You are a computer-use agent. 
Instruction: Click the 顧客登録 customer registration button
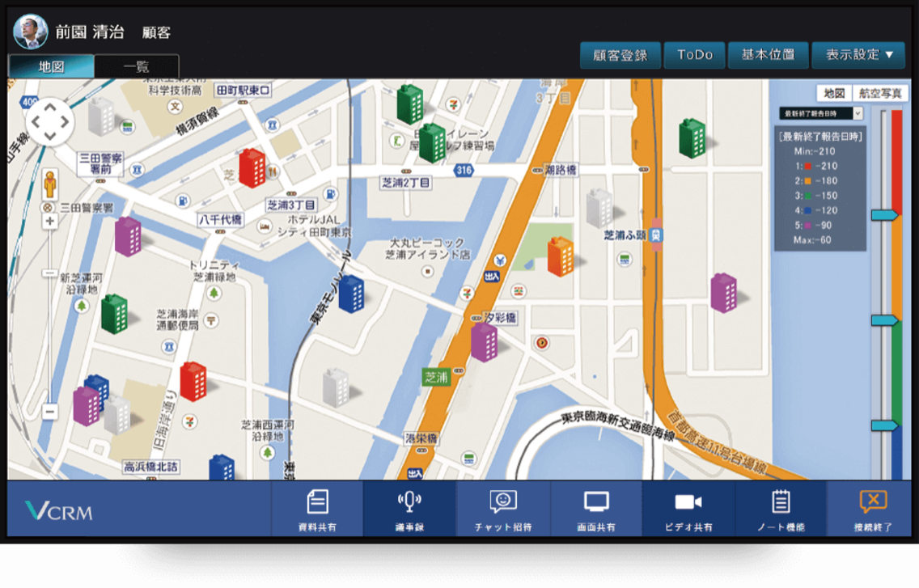tap(620, 55)
